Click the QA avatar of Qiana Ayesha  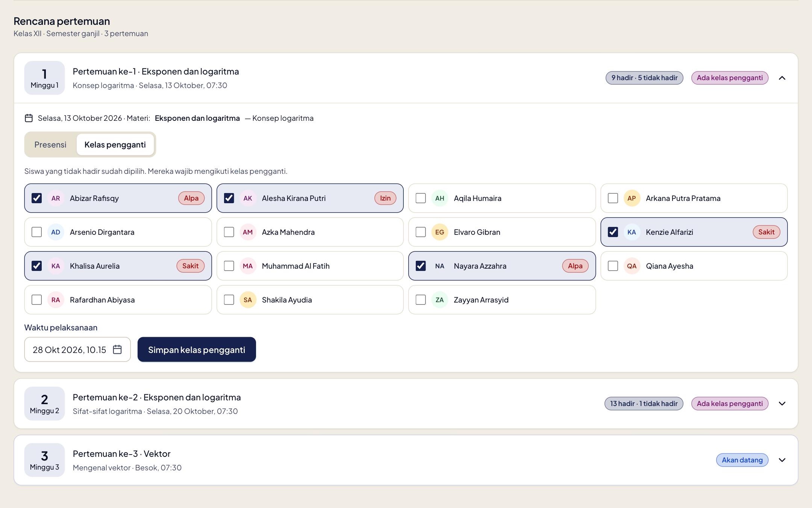coord(632,266)
